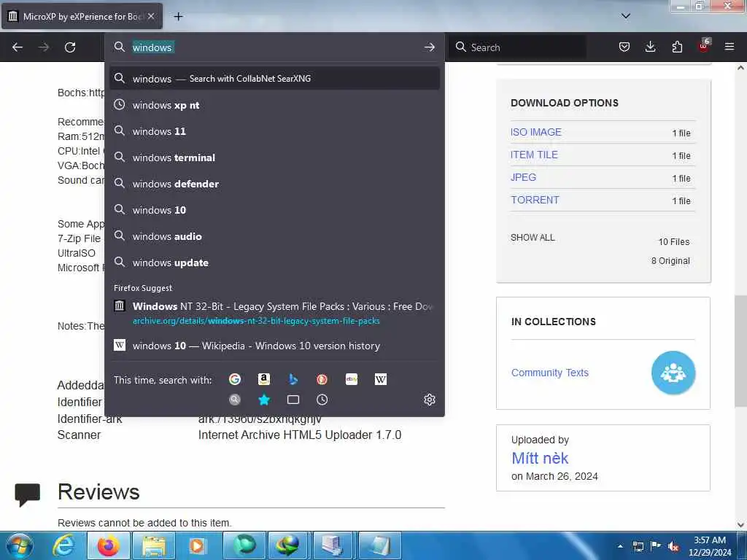Click the toolbar Search box
The height and width of the screenshot is (560, 747).
[x=519, y=47]
